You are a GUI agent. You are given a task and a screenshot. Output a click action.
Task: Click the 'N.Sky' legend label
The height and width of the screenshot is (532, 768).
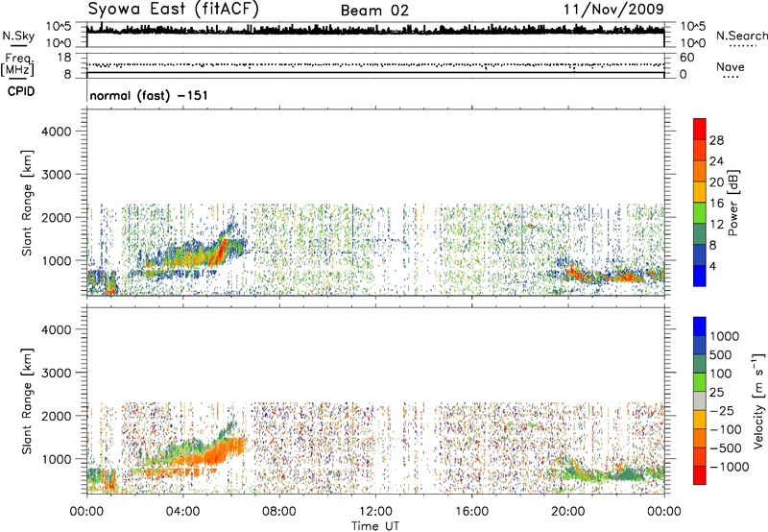(x=18, y=36)
